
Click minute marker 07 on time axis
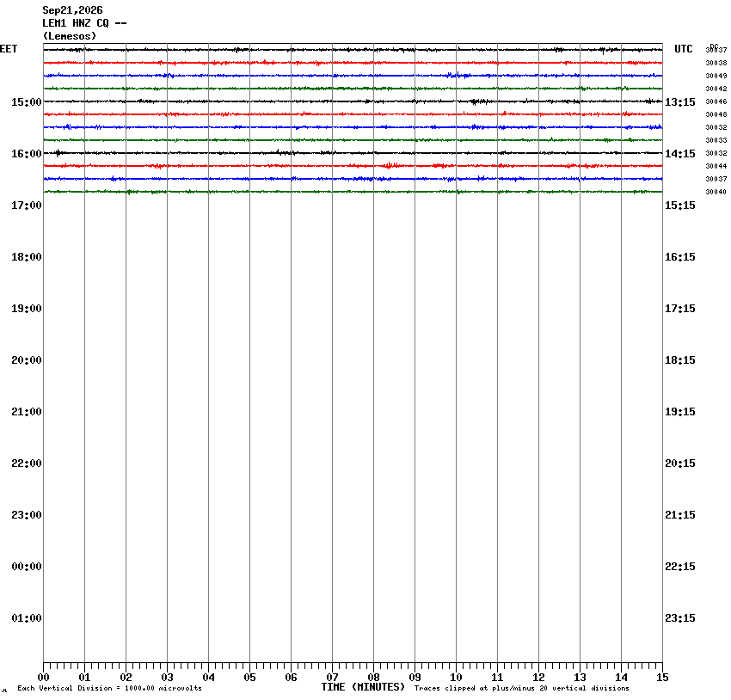333,678
